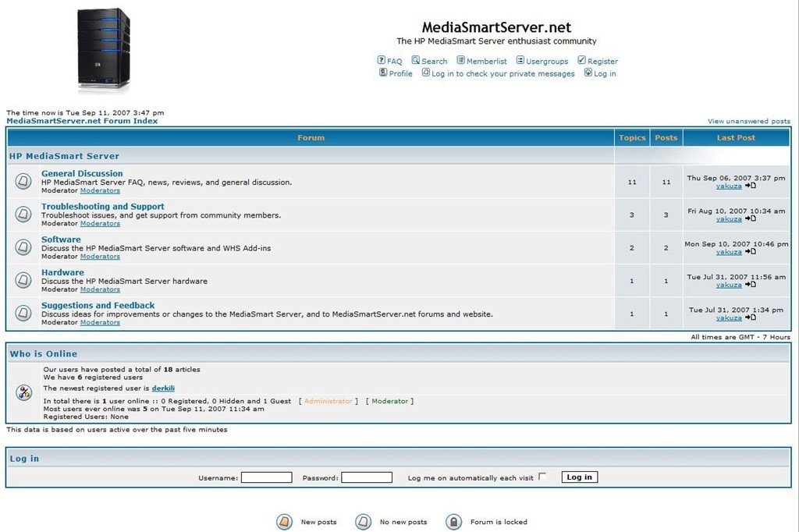Open yakuza profile in Software row
Screen dimensions: 799x532
tap(729, 252)
